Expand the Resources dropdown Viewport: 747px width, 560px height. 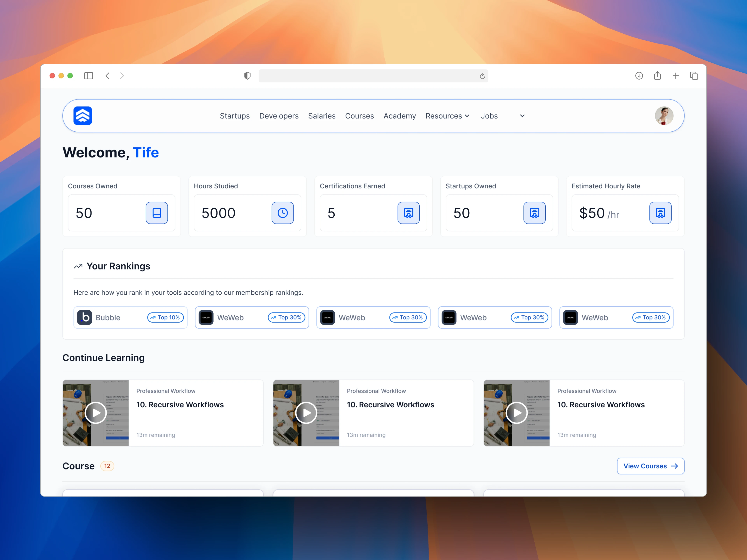click(447, 116)
